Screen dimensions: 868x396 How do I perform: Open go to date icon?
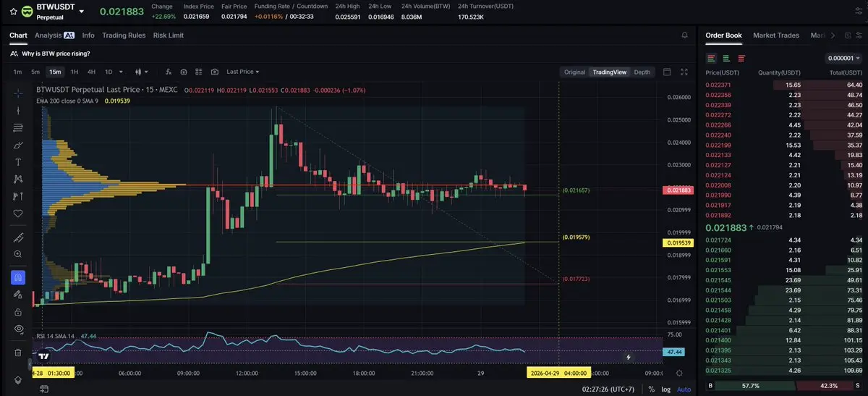(x=43, y=389)
